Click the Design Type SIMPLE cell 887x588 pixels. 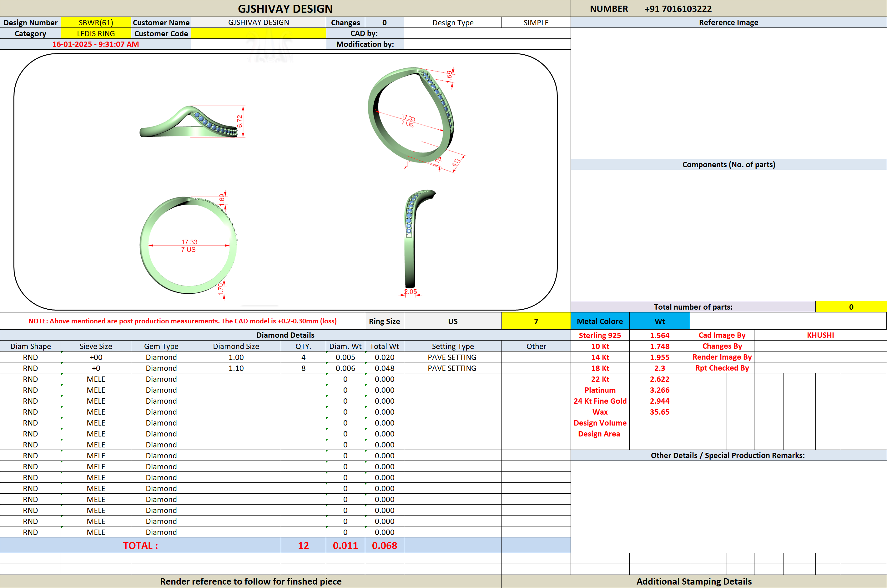[536, 22]
